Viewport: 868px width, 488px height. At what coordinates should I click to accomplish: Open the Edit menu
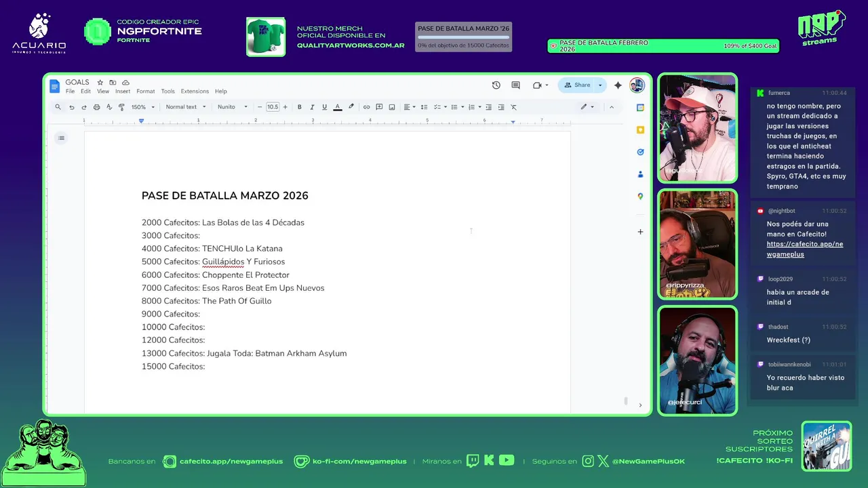point(85,91)
